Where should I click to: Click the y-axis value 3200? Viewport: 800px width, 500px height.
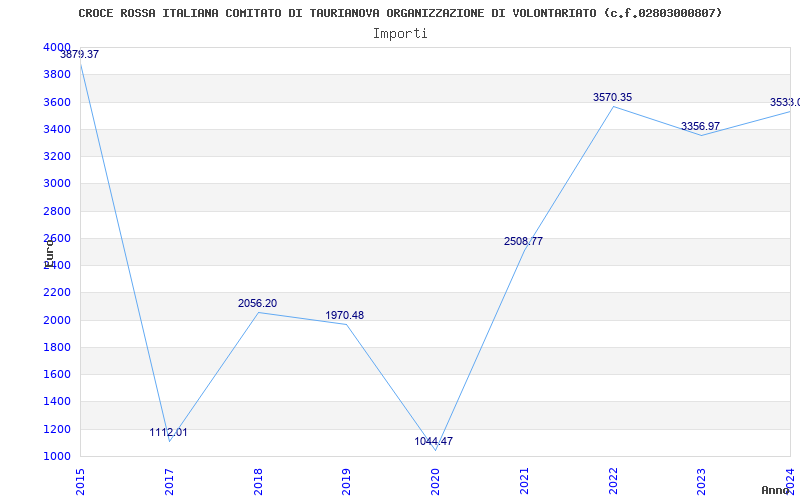pyautogui.click(x=57, y=156)
